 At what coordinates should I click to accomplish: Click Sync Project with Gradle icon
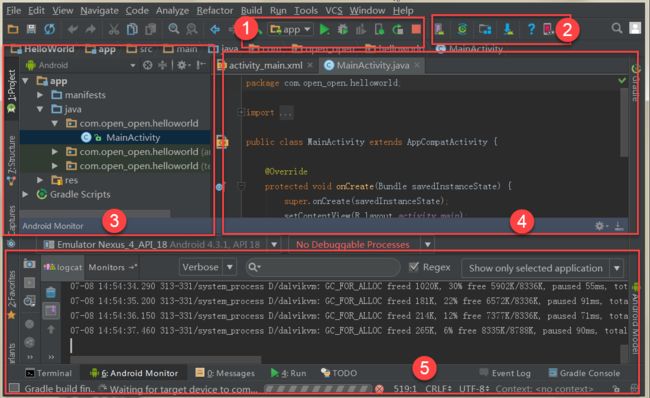coord(462,29)
